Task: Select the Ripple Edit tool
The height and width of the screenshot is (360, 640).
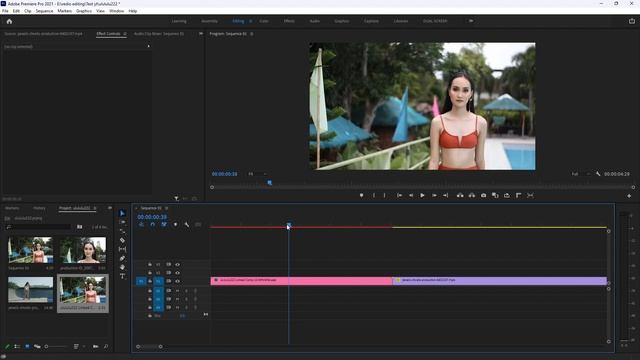Action: click(122, 231)
